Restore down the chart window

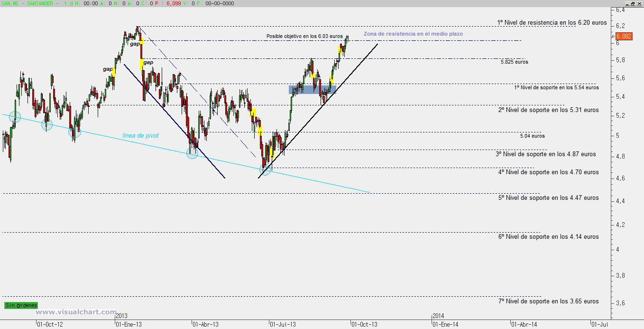[x=633, y=3]
